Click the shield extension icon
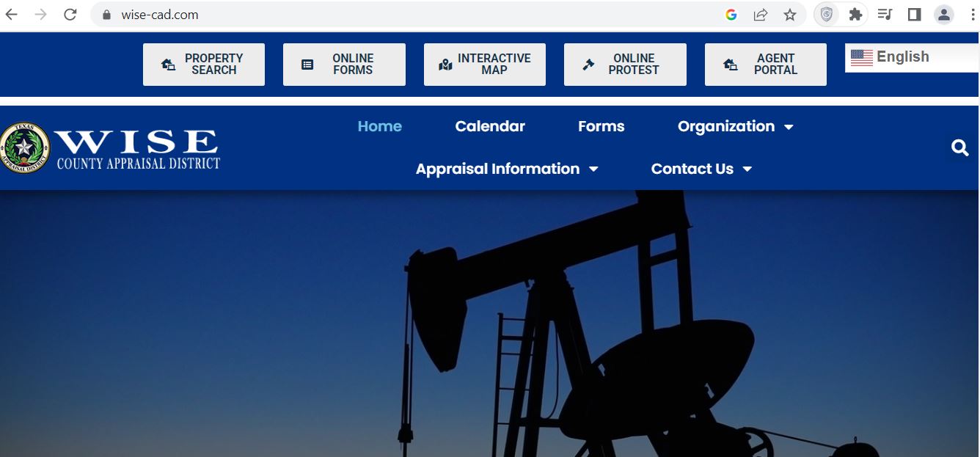This screenshot has height=457, width=980. tap(827, 15)
